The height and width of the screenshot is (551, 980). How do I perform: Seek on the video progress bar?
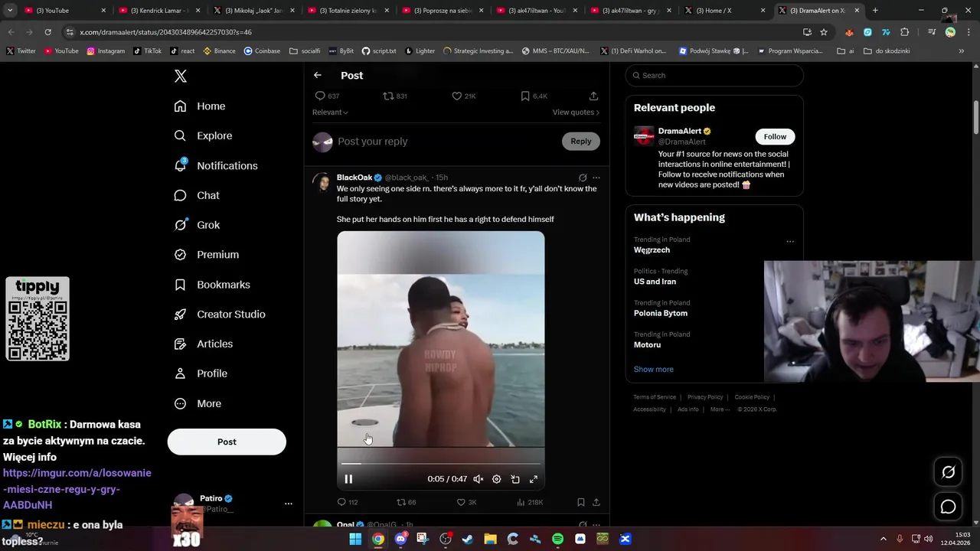(441, 463)
